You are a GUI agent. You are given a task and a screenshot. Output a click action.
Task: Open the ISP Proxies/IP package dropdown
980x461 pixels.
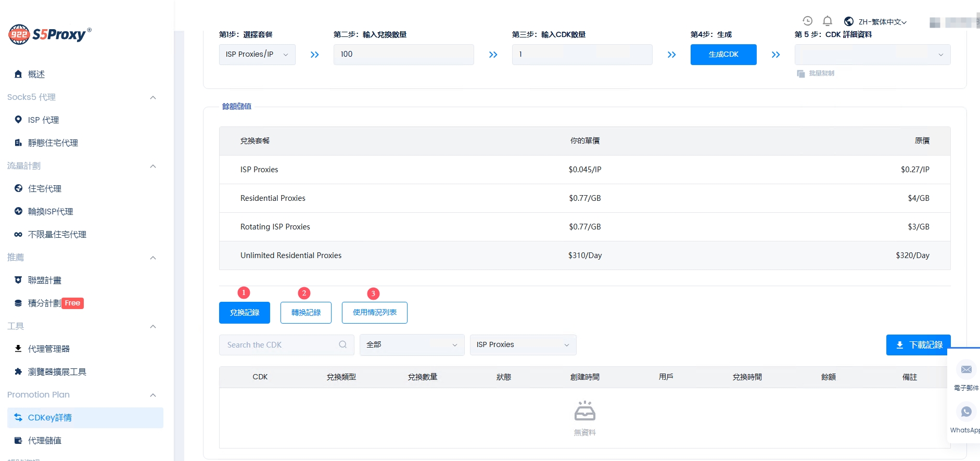pos(257,55)
